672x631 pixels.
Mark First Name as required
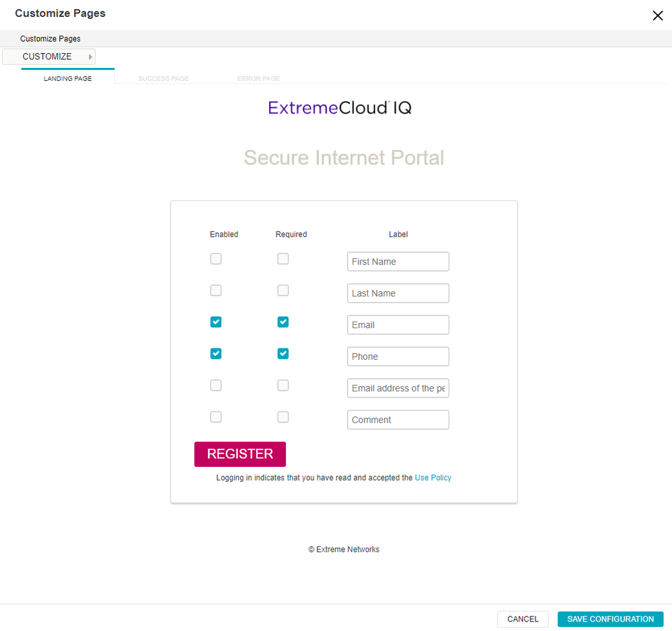coord(283,259)
